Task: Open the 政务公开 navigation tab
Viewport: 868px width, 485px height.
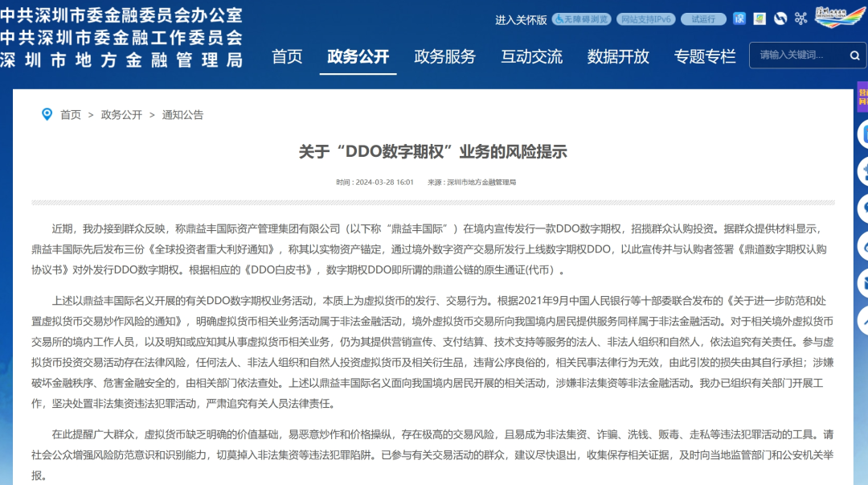Action: (x=358, y=56)
